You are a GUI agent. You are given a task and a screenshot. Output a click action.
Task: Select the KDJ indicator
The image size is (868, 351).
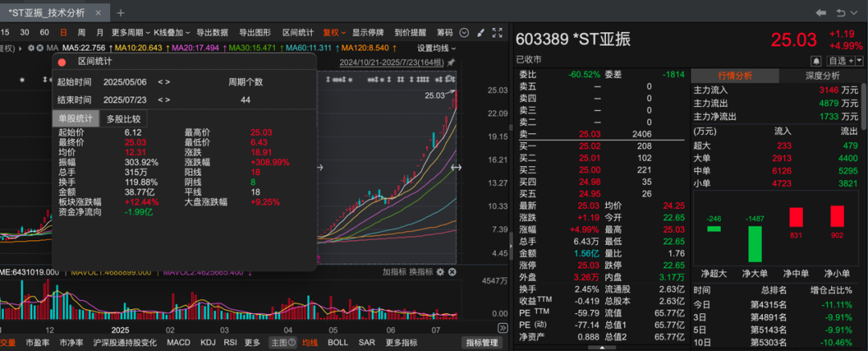pos(207,343)
